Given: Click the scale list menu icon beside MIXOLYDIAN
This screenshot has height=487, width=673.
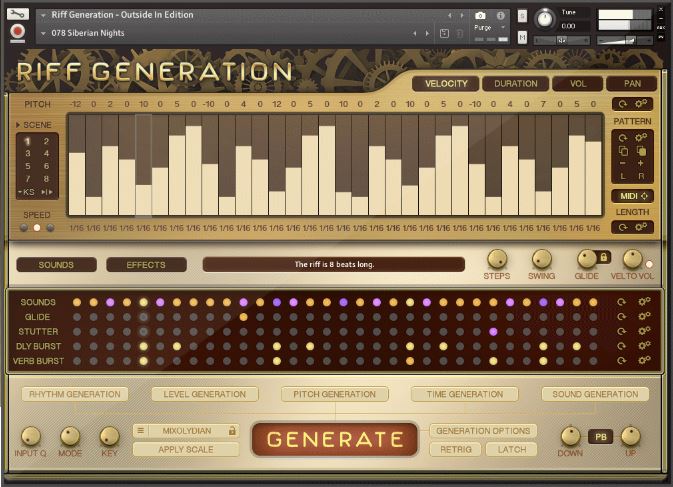Looking at the screenshot, I should [141, 430].
